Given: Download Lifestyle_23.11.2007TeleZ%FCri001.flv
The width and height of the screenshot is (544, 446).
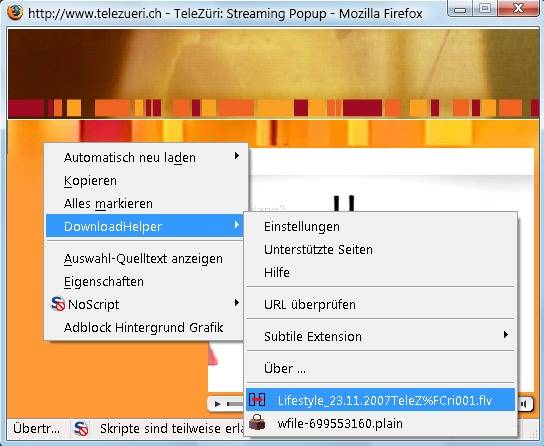Looking at the screenshot, I should 380,400.
